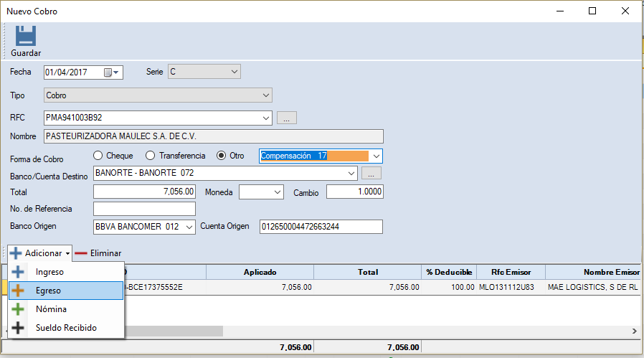Screen dimensions: 644x358
Task: Choose Nómina from the Adicionar menu
Action: (51, 309)
